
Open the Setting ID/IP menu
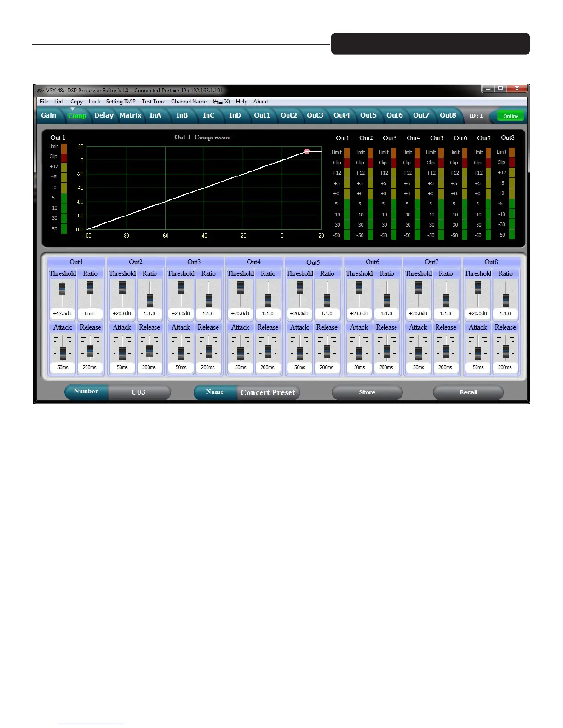(x=121, y=102)
